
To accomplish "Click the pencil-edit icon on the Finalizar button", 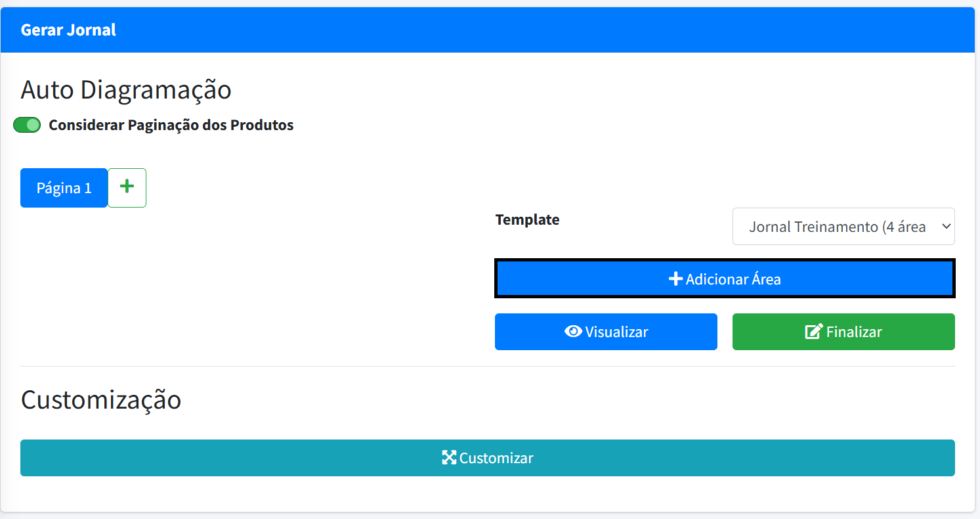I will point(813,332).
